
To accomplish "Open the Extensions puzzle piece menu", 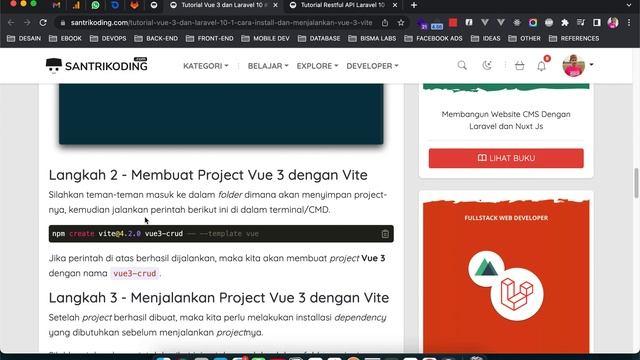I will (565, 23).
